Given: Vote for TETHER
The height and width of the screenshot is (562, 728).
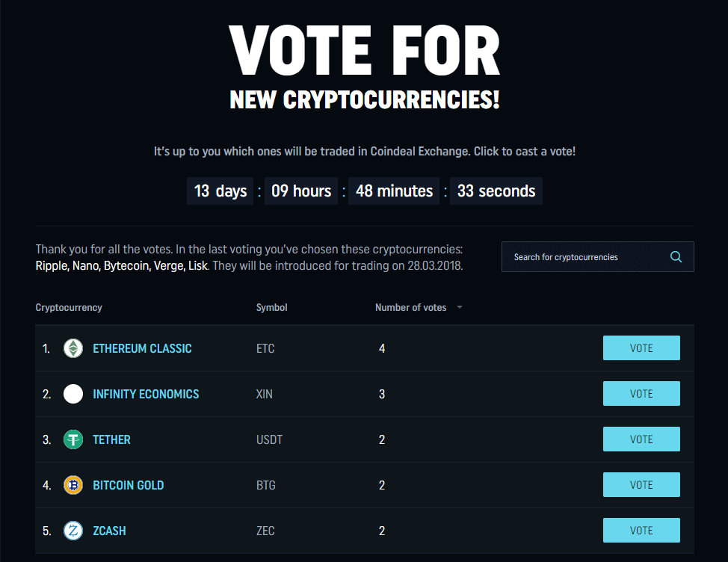Looking at the screenshot, I should click(x=641, y=439).
